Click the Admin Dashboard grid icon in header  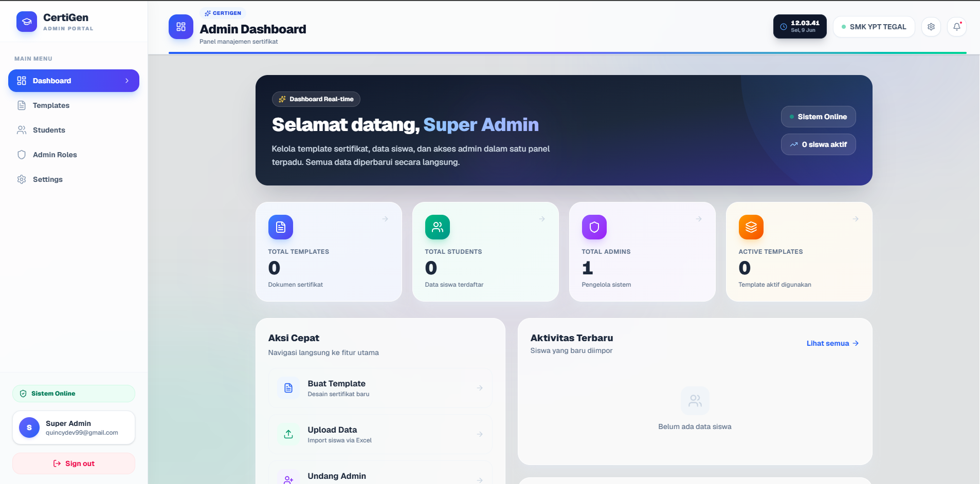[181, 27]
